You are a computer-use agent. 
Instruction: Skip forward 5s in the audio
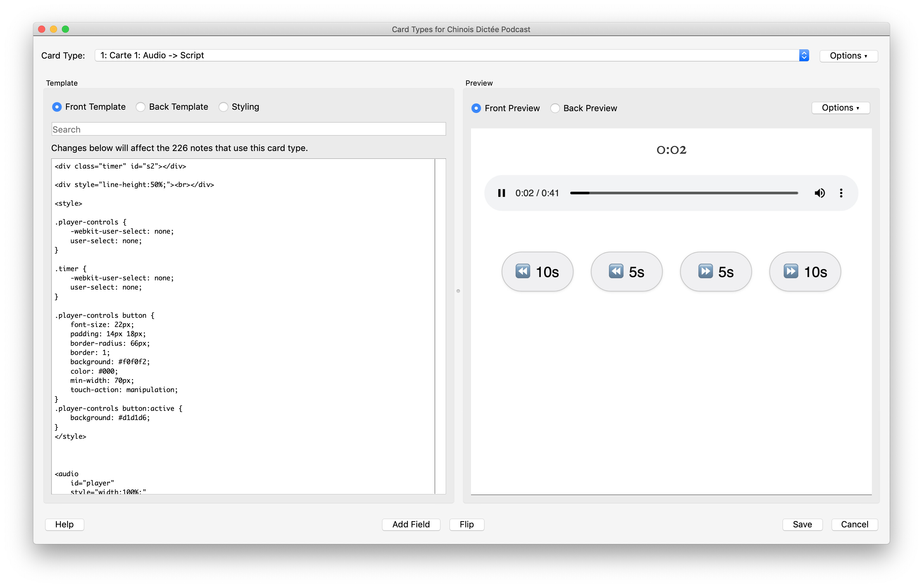[715, 272]
